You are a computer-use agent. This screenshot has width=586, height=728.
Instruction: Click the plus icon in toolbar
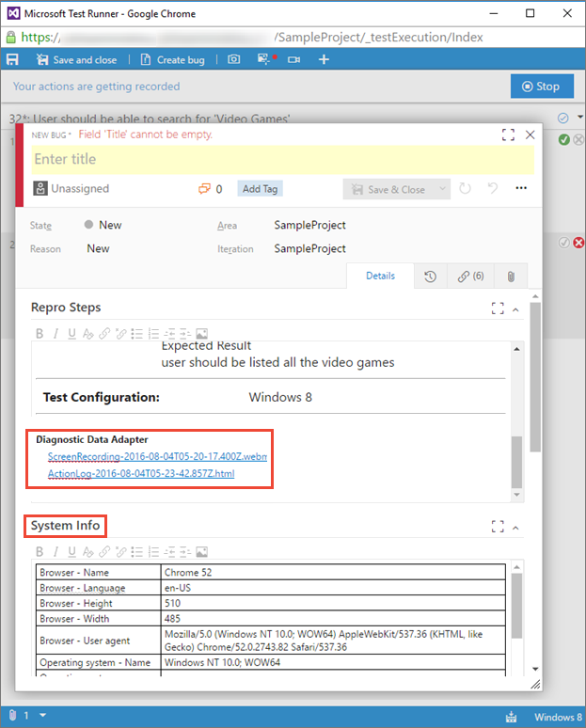(x=325, y=59)
